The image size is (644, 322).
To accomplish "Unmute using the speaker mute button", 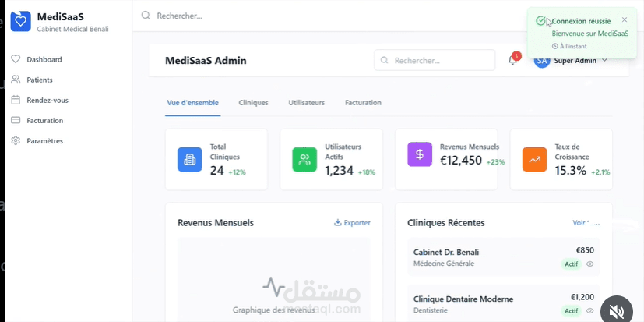I will 617,312.
